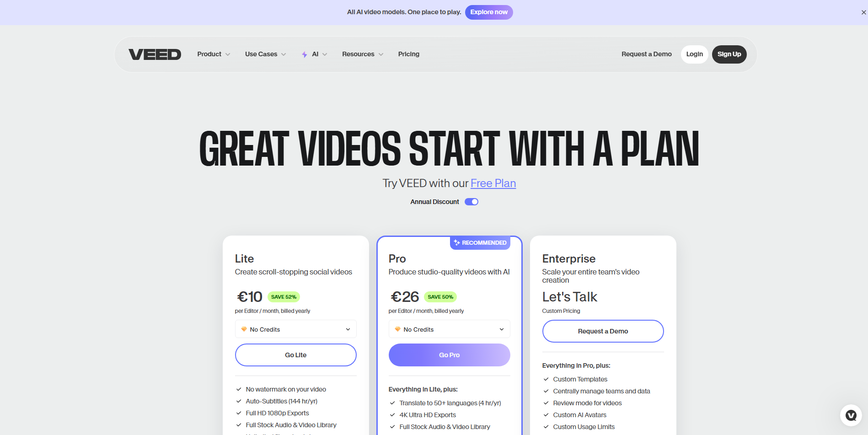Dismiss the top promo banner
868x435 pixels.
point(863,12)
